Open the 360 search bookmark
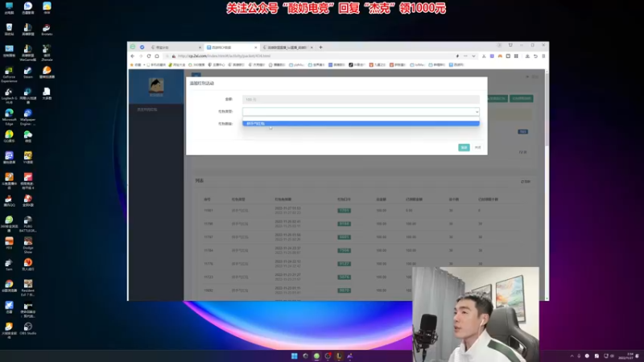The image size is (644, 362). [196, 65]
